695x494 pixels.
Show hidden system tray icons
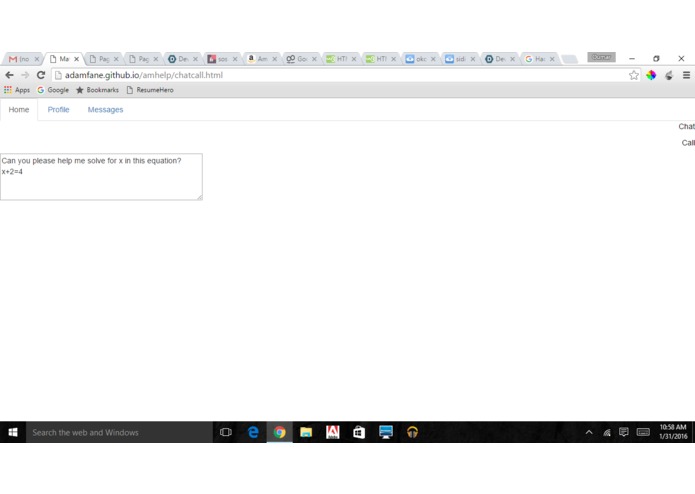(x=589, y=432)
